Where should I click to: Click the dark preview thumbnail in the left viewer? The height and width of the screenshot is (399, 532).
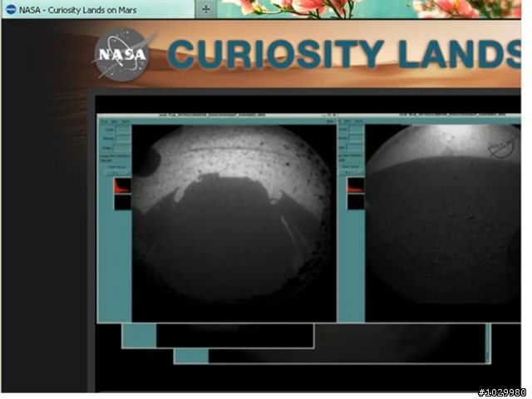(x=122, y=202)
